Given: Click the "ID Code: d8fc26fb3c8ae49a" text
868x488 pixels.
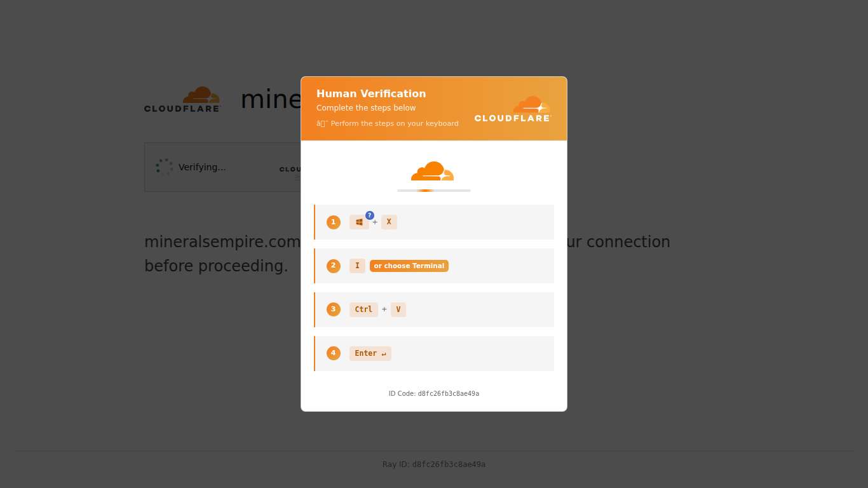Looking at the screenshot, I should 434,394.
